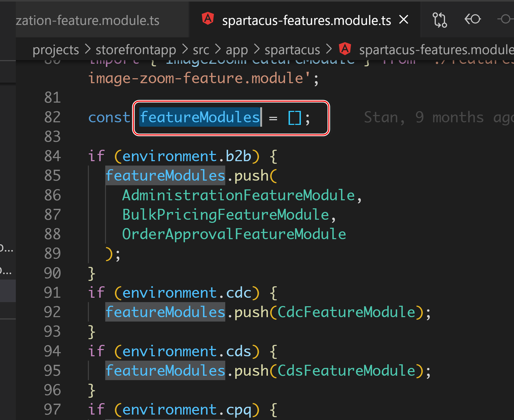Expand the storefrontapp breadcrumb segment
Image resolution: width=514 pixels, height=420 pixels.
(x=136, y=50)
